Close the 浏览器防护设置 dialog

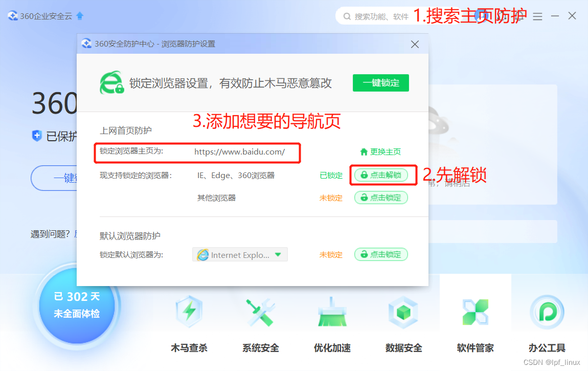coord(415,45)
